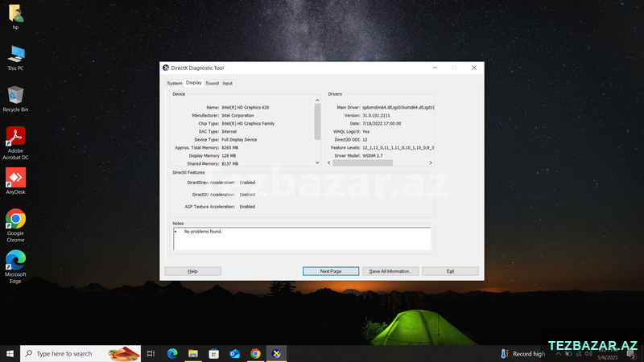Open the network tray icon
The height and width of the screenshot is (362, 644).
579,354
